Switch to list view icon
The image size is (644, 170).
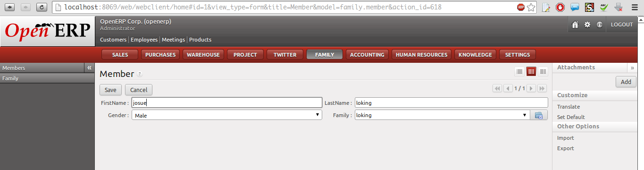(519, 71)
